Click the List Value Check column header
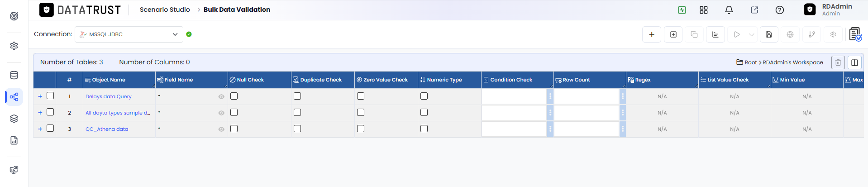This screenshot has width=868, height=187. 734,80
